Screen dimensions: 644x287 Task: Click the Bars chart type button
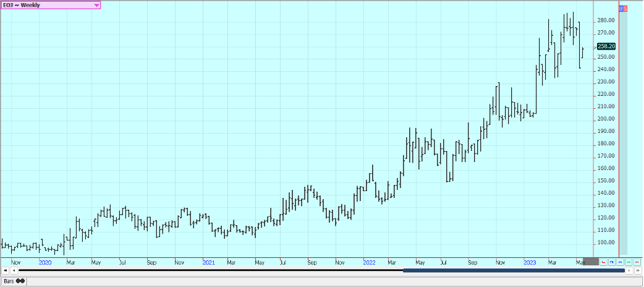coord(14,281)
